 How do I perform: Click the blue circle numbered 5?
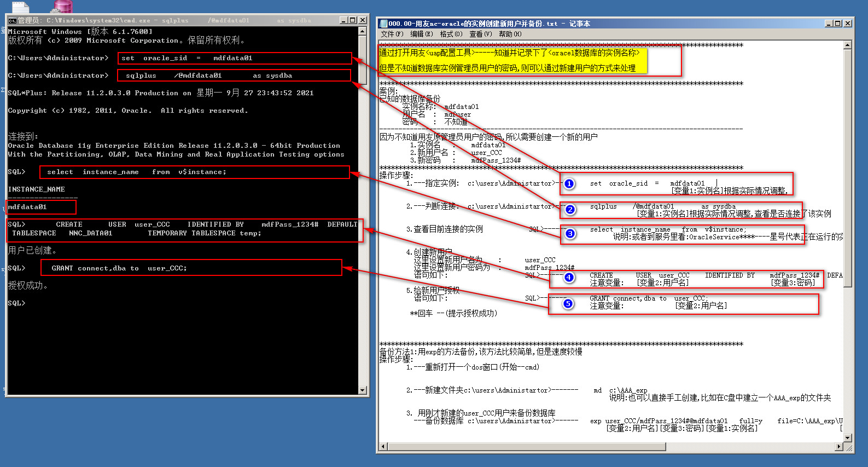[x=568, y=303]
